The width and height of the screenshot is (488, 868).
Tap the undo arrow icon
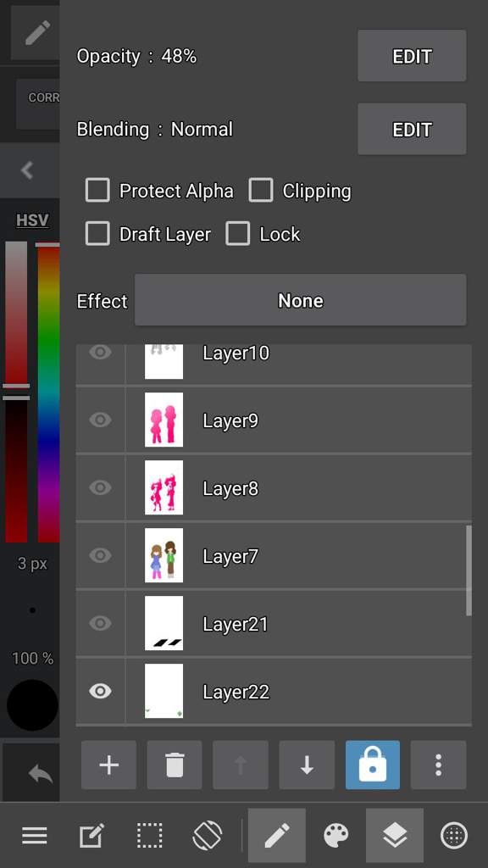(41, 773)
